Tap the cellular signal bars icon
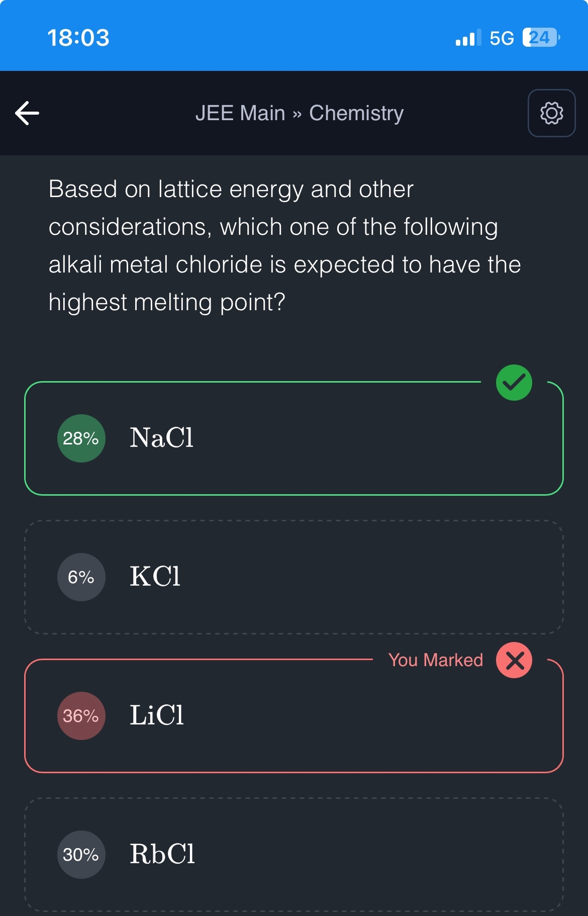Image resolution: width=588 pixels, height=916 pixels. point(467,38)
